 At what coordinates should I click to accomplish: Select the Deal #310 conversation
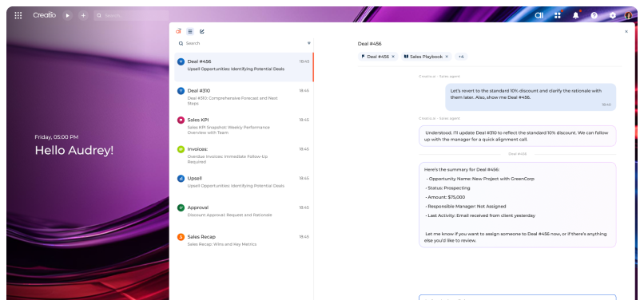244,97
